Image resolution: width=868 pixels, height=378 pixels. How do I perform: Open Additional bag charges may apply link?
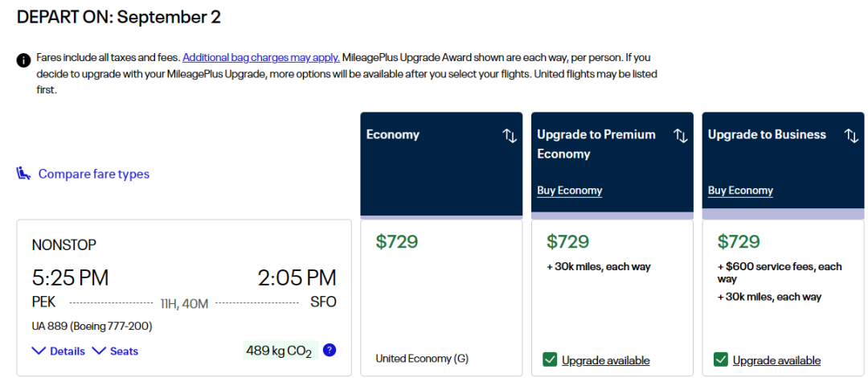(x=261, y=58)
